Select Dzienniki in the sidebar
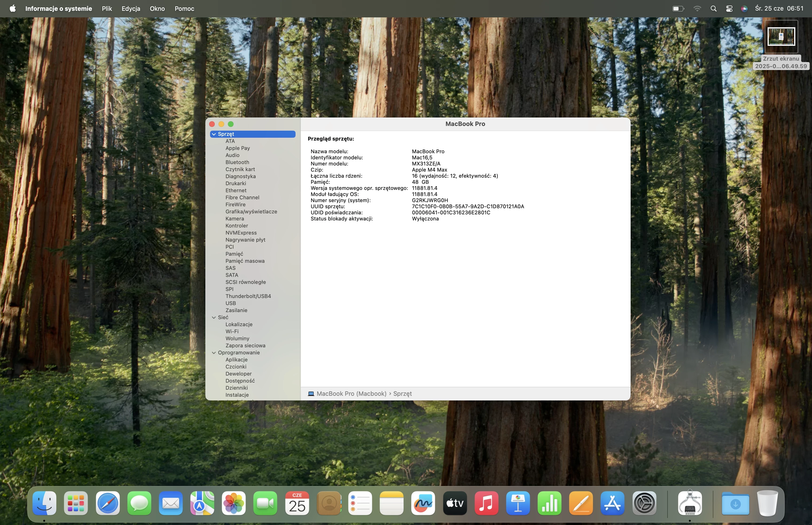The width and height of the screenshot is (812, 525). pyautogui.click(x=236, y=388)
